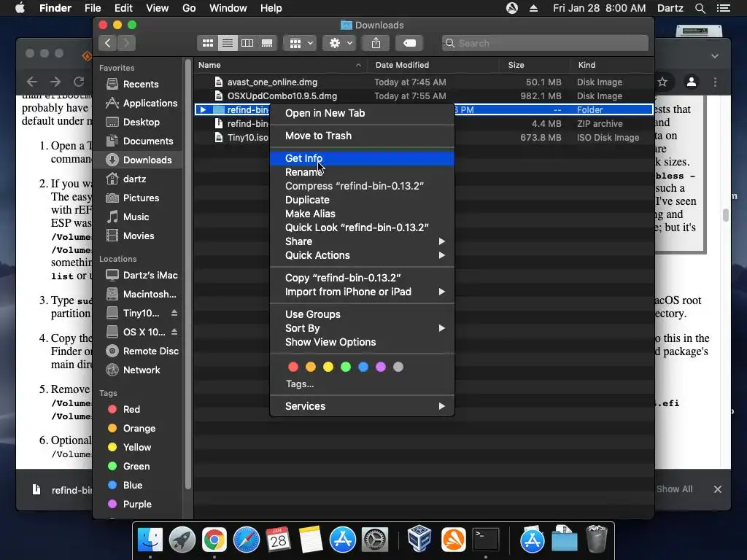Expand the Quick Actions submenu
Viewport: 747px width, 560px height.
pos(362,255)
